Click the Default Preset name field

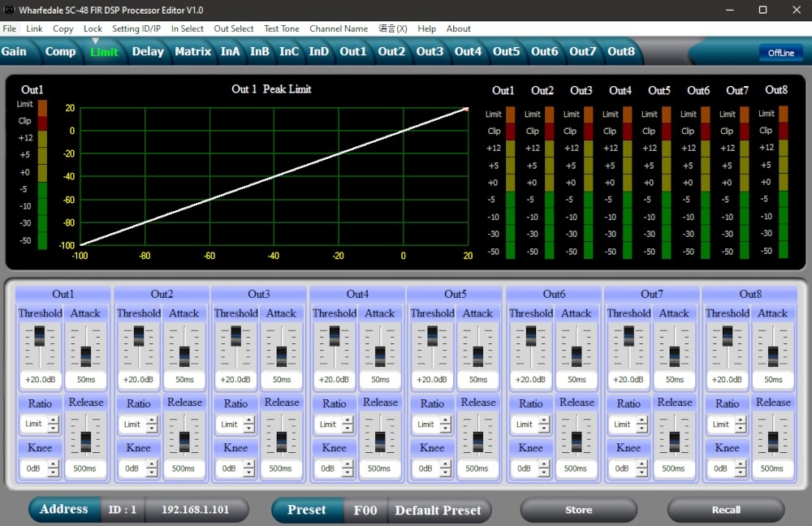point(438,510)
